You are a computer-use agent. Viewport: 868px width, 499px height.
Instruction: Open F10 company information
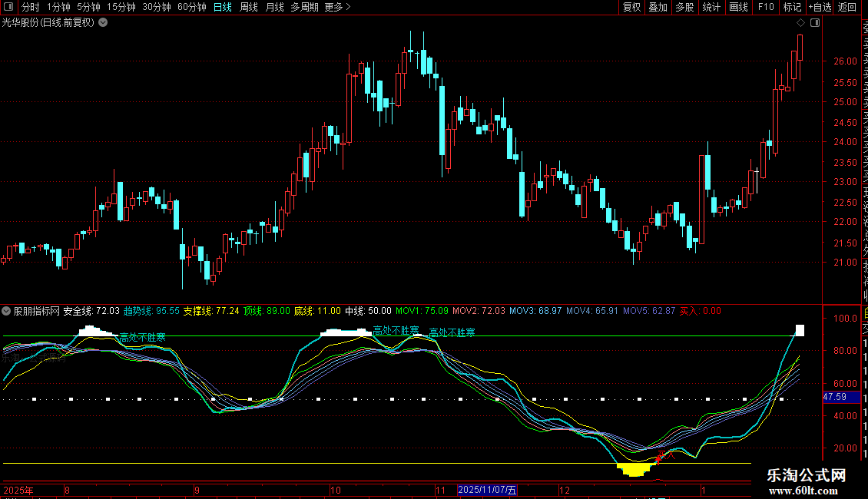click(765, 8)
